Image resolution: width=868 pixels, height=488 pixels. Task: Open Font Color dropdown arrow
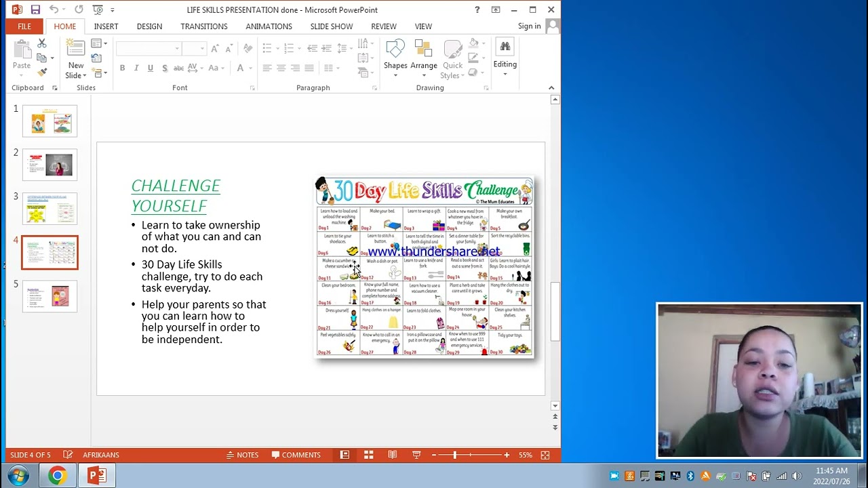pyautogui.click(x=250, y=68)
